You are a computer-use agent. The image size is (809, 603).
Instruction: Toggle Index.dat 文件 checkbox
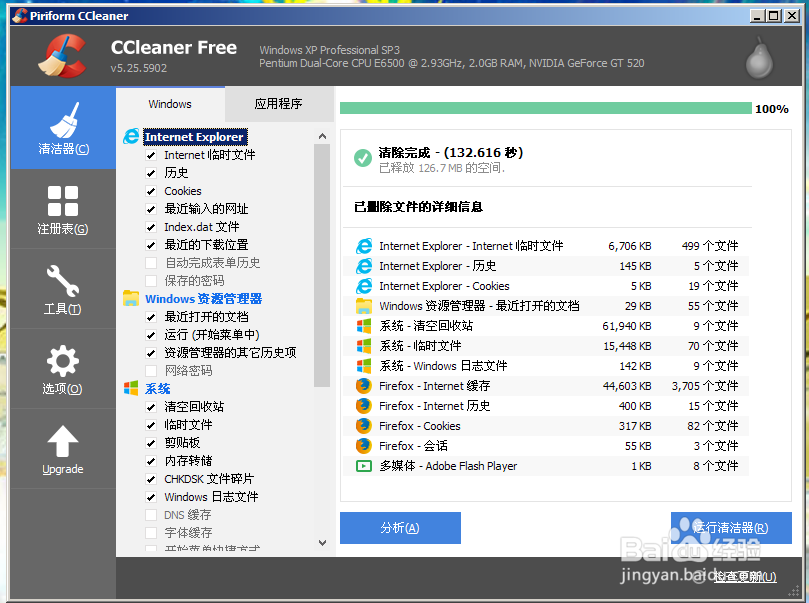pyautogui.click(x=151, y=227)
